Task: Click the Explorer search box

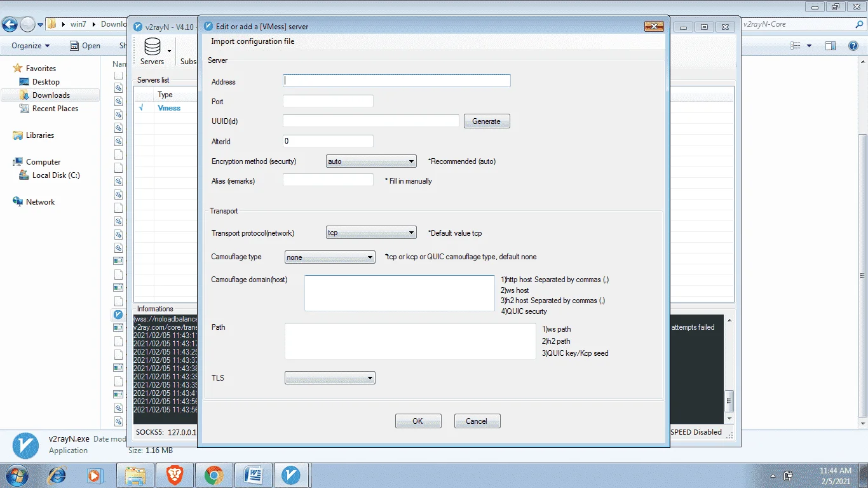Action: pyautogui.click(x=802, y=24)
